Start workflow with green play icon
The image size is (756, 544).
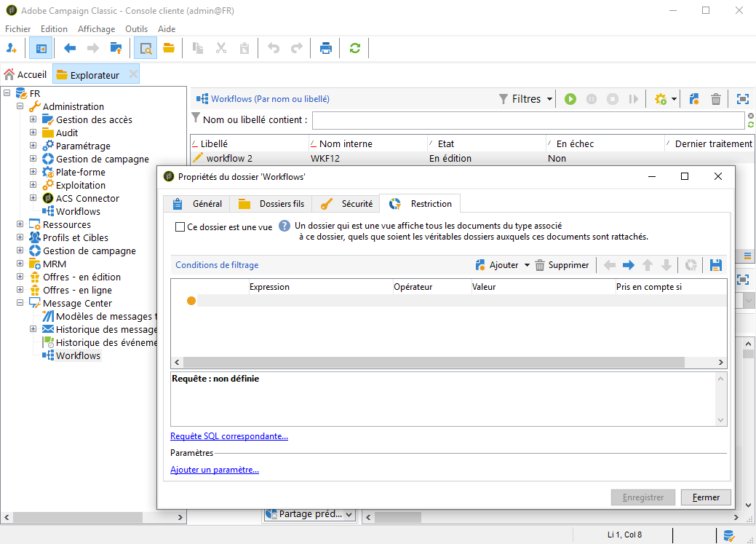(570, 99)
